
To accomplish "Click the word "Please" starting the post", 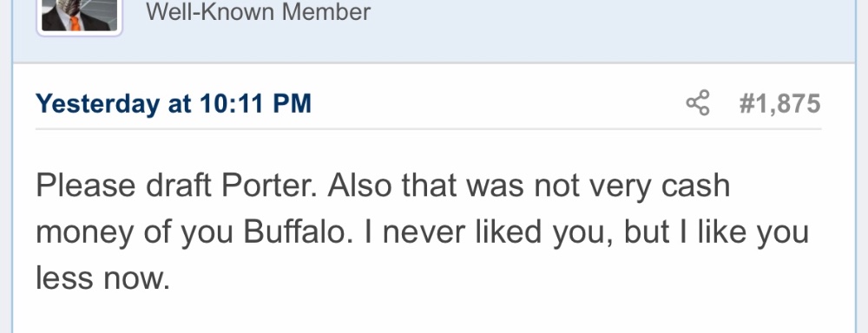I will [x=86, y=186].
